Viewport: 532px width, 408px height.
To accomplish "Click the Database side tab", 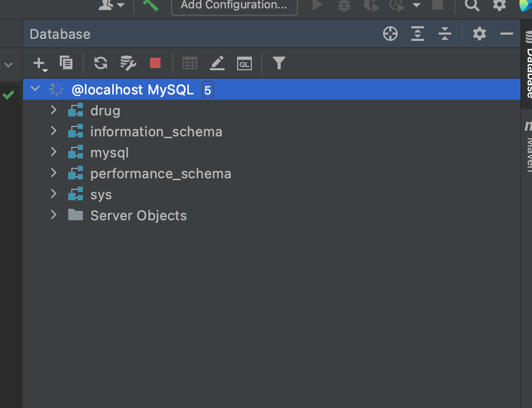I will [528, 66].
